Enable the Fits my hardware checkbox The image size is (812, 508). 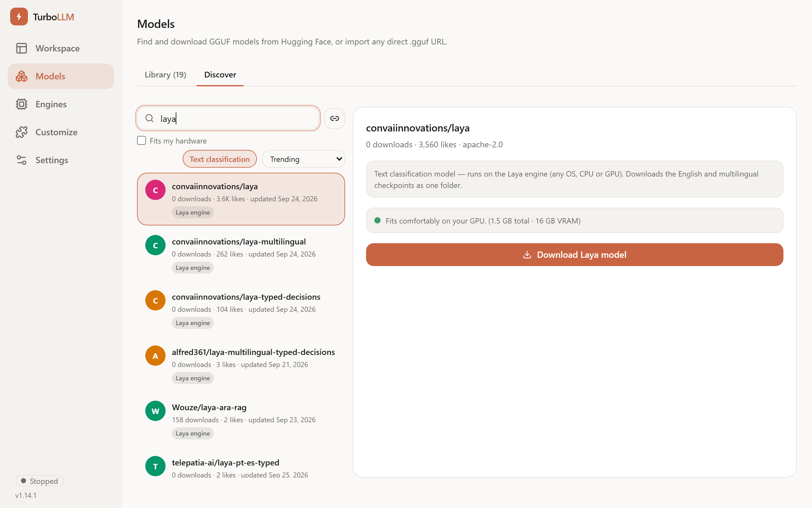coord(141,140)
